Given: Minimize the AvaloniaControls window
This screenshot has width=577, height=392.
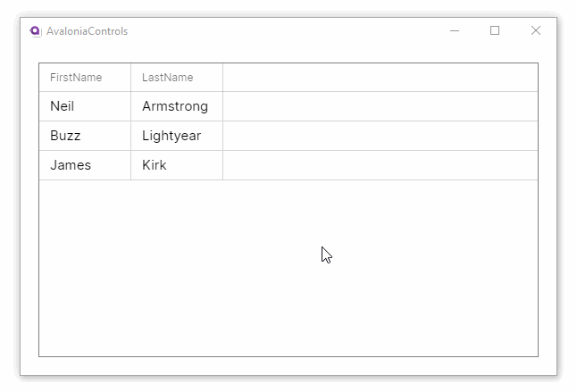Looking at the screenshot, I should pos(455,31).
